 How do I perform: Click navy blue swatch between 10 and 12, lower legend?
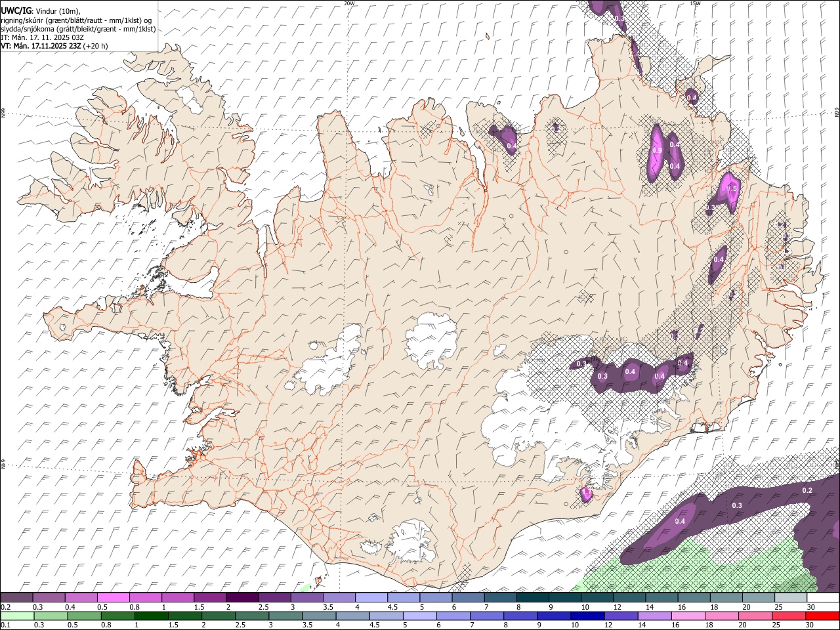[587, 616]
